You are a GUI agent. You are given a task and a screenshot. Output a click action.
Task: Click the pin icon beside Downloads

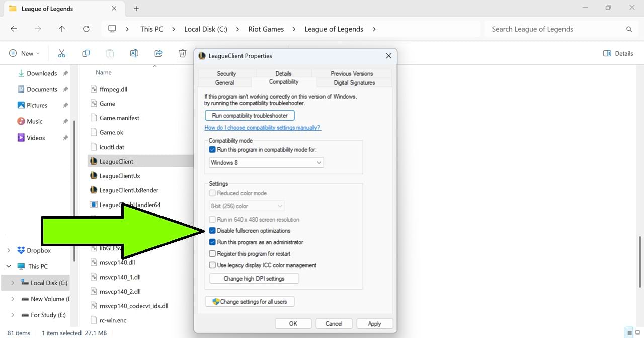click(x=65, y=73)
